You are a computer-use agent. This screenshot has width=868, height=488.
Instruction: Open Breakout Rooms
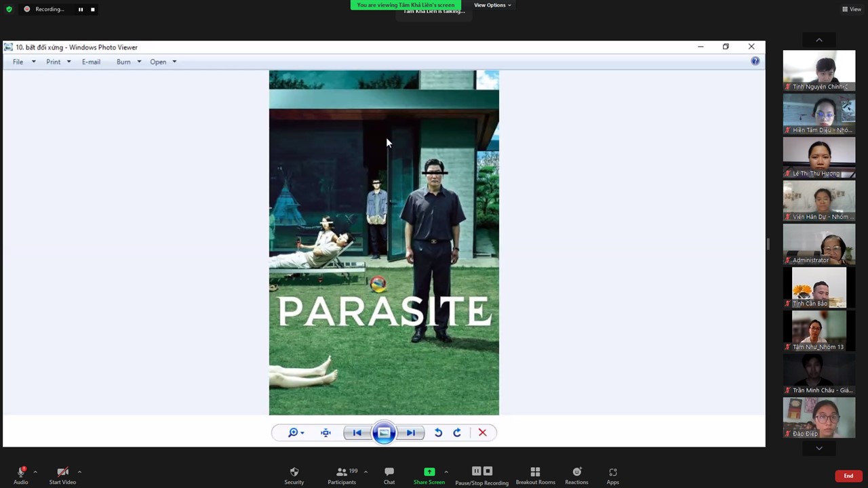pyautogui.click(x=535, y=475)
